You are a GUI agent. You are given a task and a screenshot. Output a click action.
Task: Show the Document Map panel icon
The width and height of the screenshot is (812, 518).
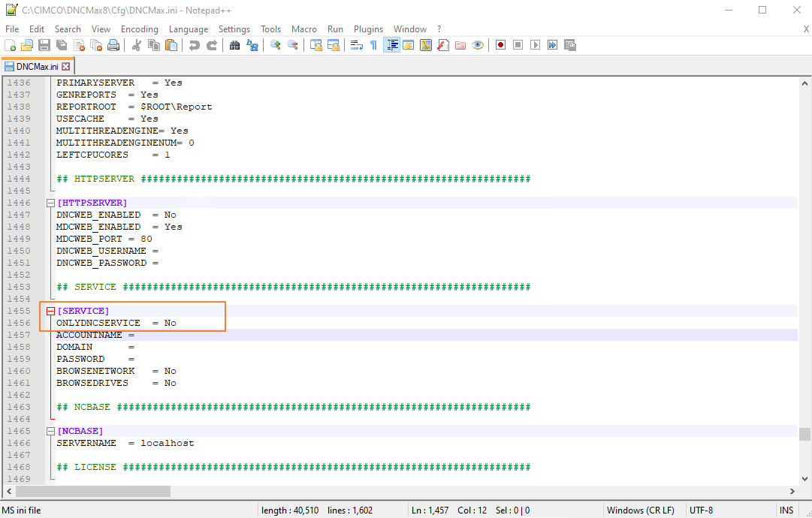click(x=426, y=46)
